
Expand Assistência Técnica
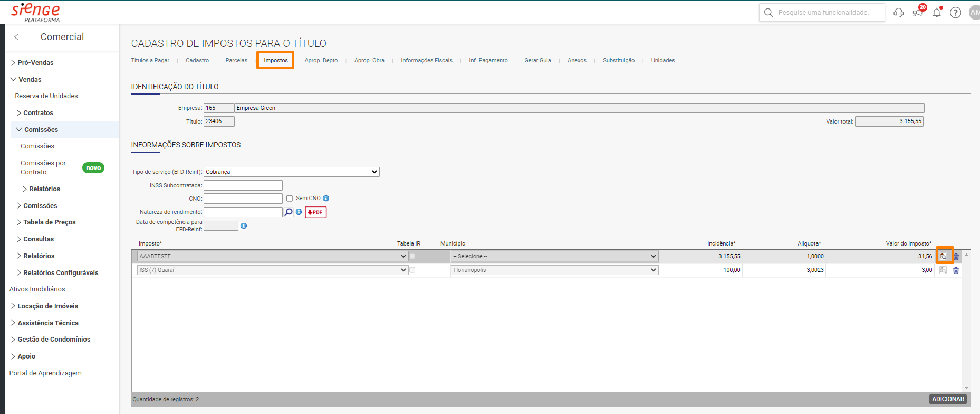click(x=44, y=323)
